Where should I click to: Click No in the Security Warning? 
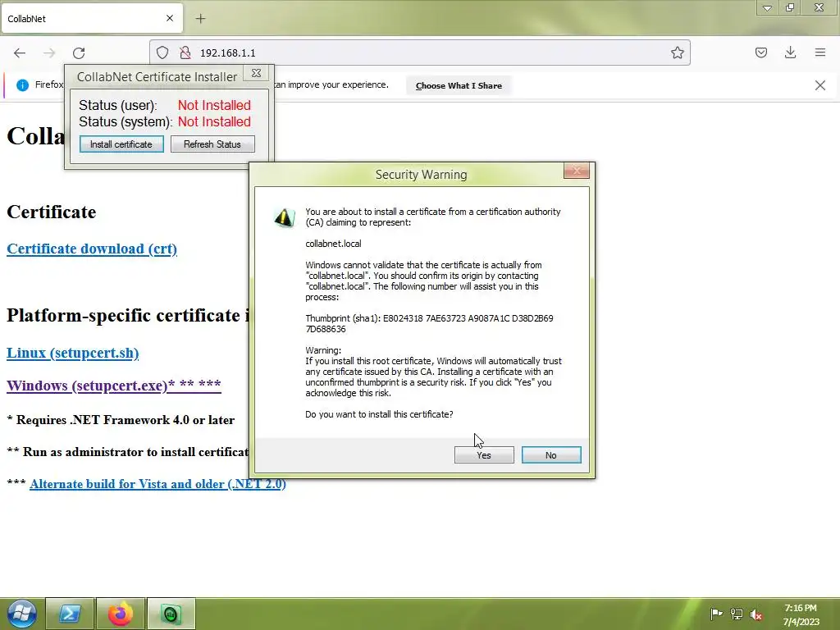tap(551, 454)
